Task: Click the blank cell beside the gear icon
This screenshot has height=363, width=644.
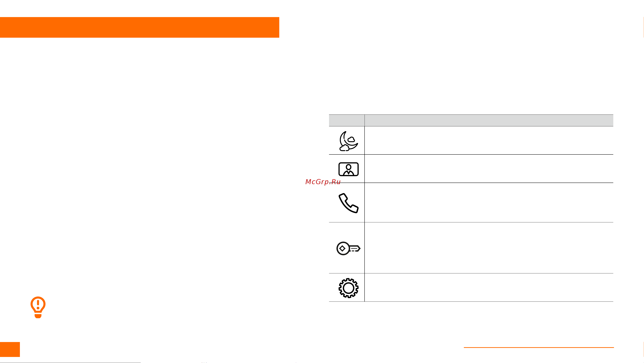Action: click(489, 287)
